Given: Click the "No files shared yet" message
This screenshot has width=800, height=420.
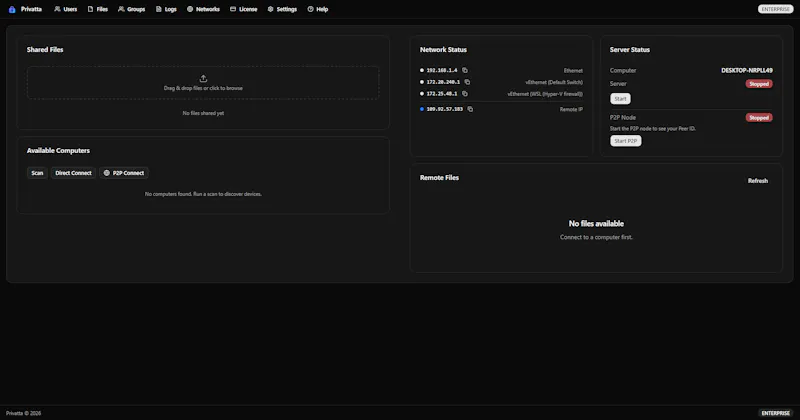Looking at the screenshot, I should point(203,113).
